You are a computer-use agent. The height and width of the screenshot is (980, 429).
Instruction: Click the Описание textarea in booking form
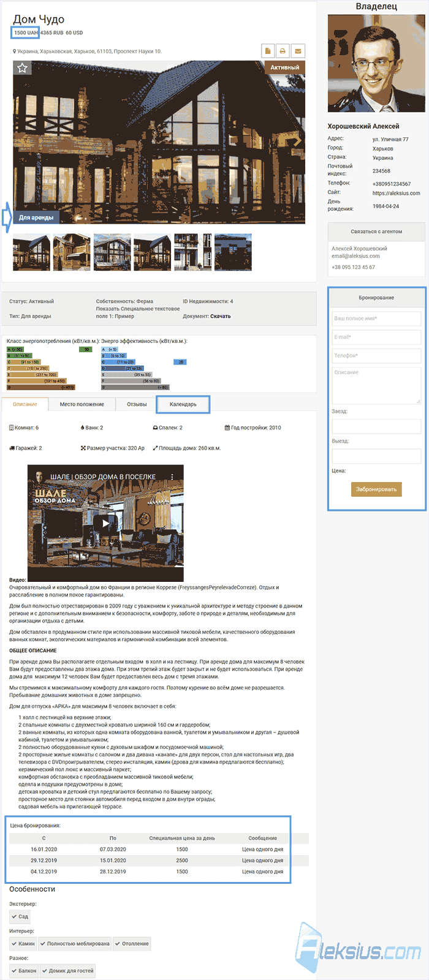click(376, 385)
